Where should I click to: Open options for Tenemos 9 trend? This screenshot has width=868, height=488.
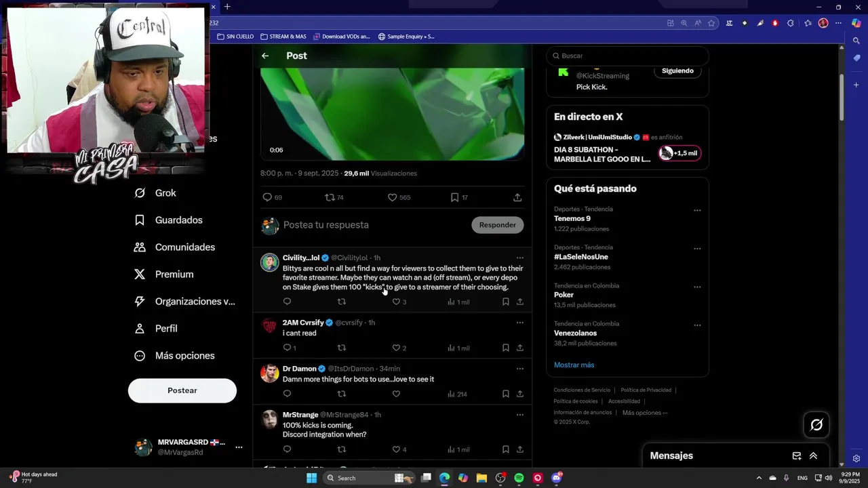pos(697,211)
